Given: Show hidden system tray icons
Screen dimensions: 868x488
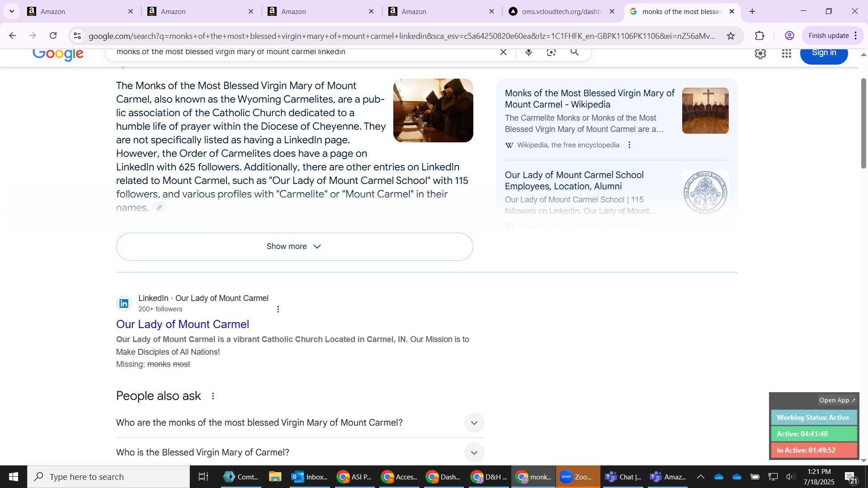Looking at the screenshot, I should pos(700,477).
